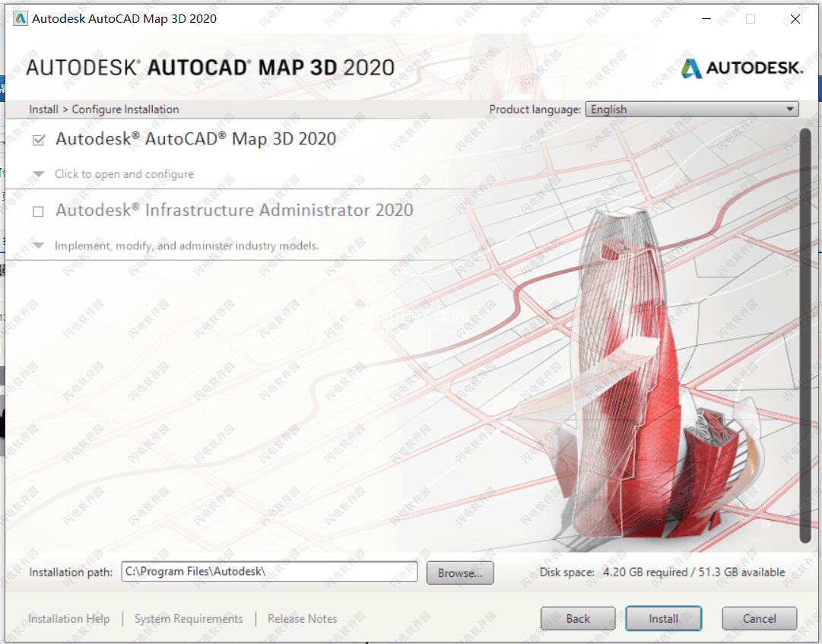This screenshot has height=644, width=822.
Task: Click the disk space "4.20 GB required" text
Action: pyautogui.click(x=645, y=573)
